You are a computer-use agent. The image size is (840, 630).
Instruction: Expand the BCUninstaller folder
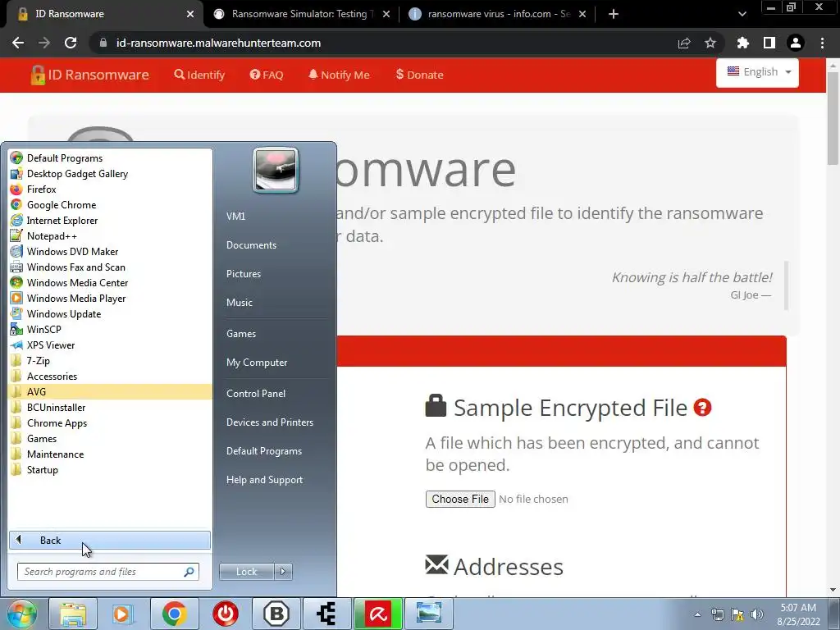(110, 407)
